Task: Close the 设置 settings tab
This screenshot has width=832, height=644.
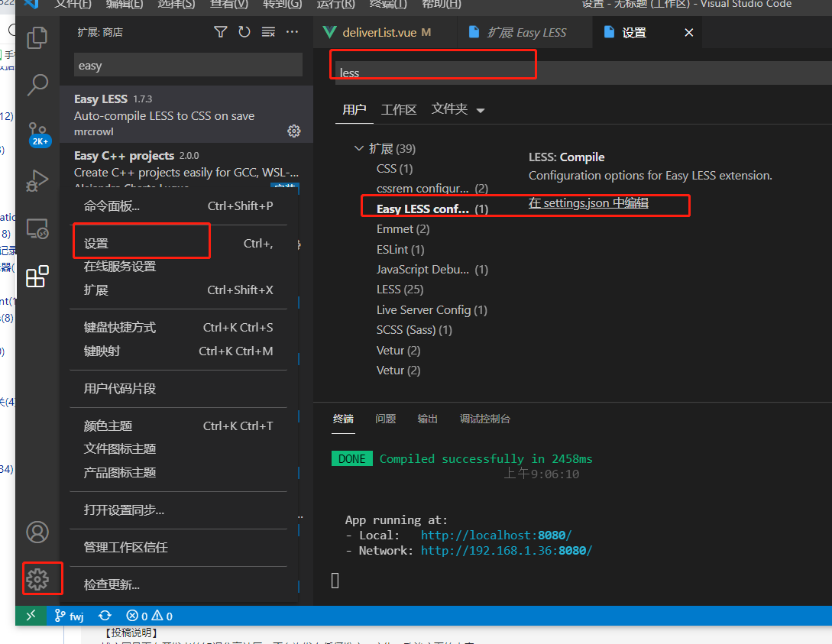Action: 688,33
